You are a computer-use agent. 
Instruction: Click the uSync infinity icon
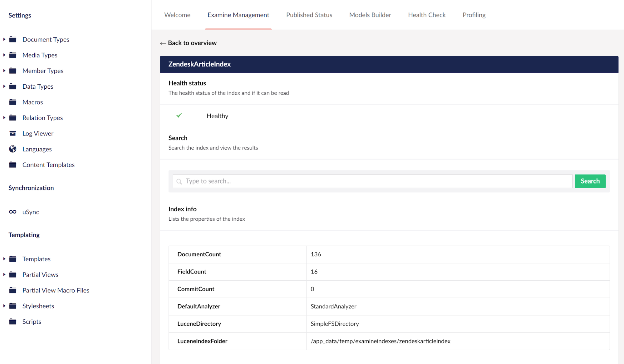[13, 212]
